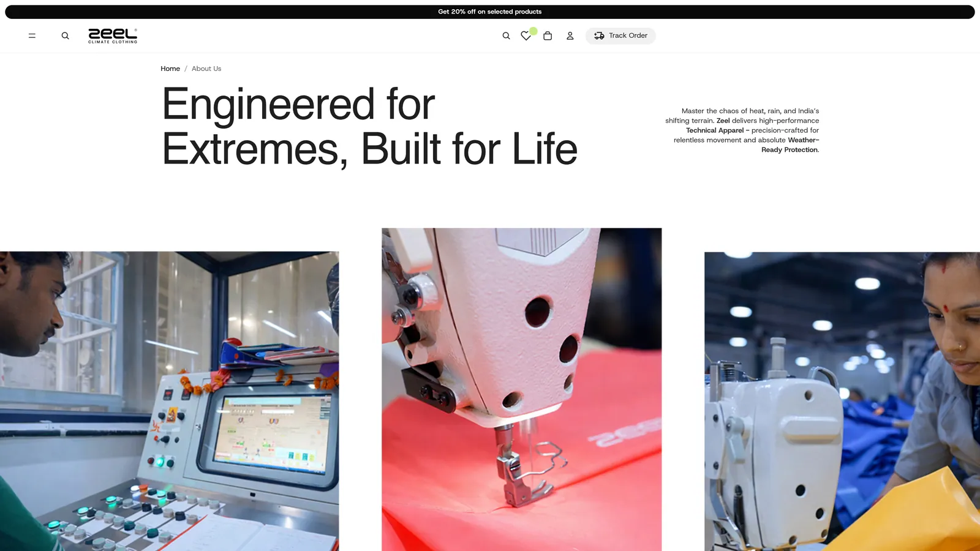980x551 pixels.
Task: Click the Track Order button
Action: (620, 36)
